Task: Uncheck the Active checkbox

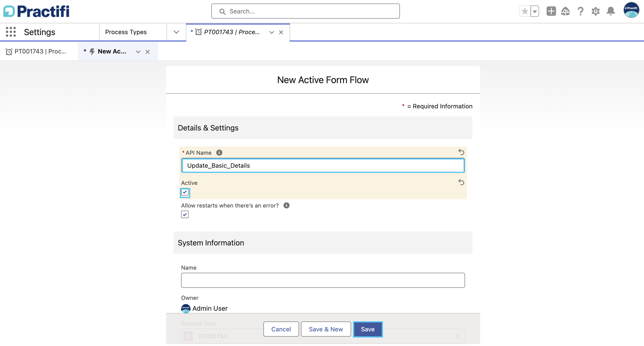Action: (x=185, y=192)
